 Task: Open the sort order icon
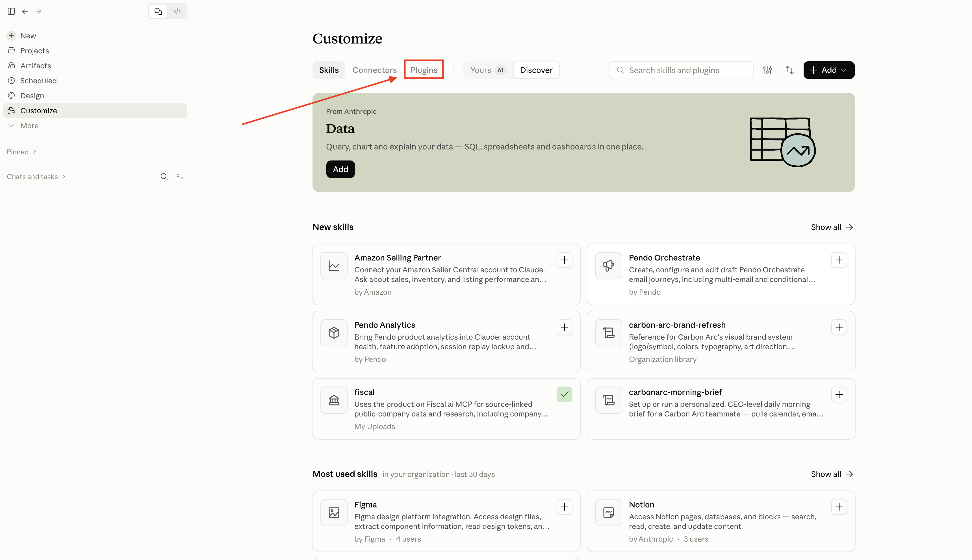pyautogui.click(x=790, y=70)
